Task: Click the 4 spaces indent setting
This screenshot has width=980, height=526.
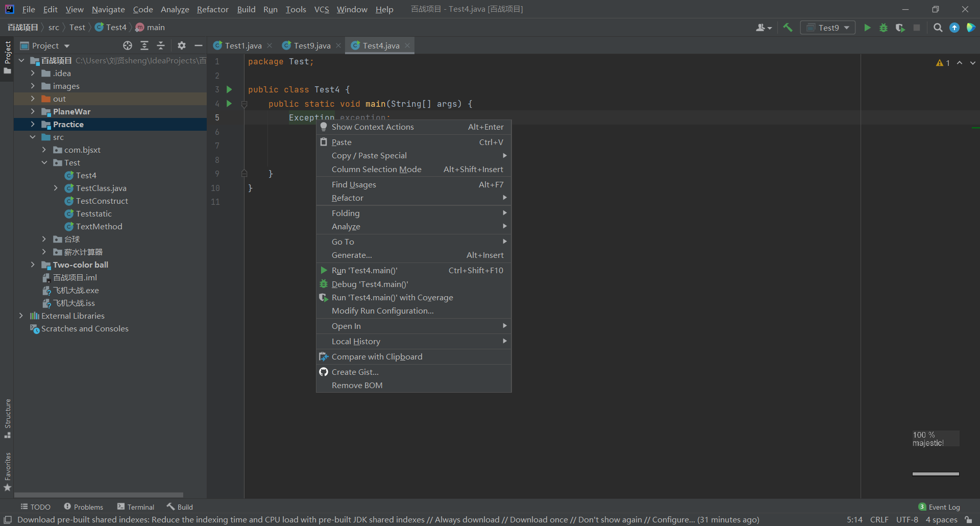Action: [942, 520]
